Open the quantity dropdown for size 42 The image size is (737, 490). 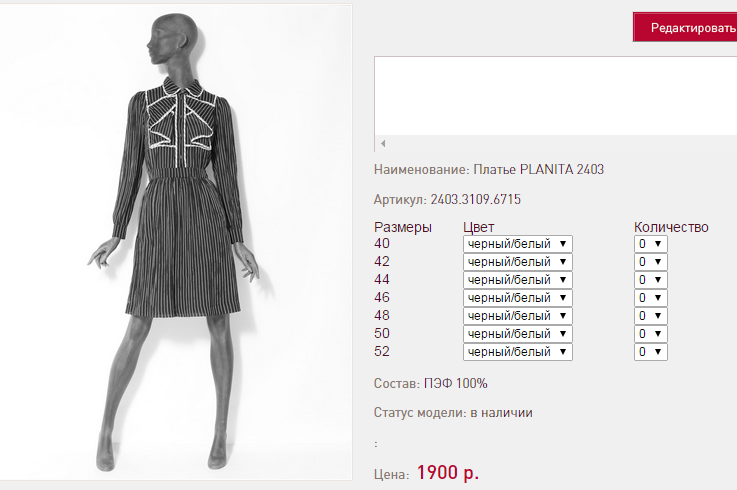pos(651,262)
